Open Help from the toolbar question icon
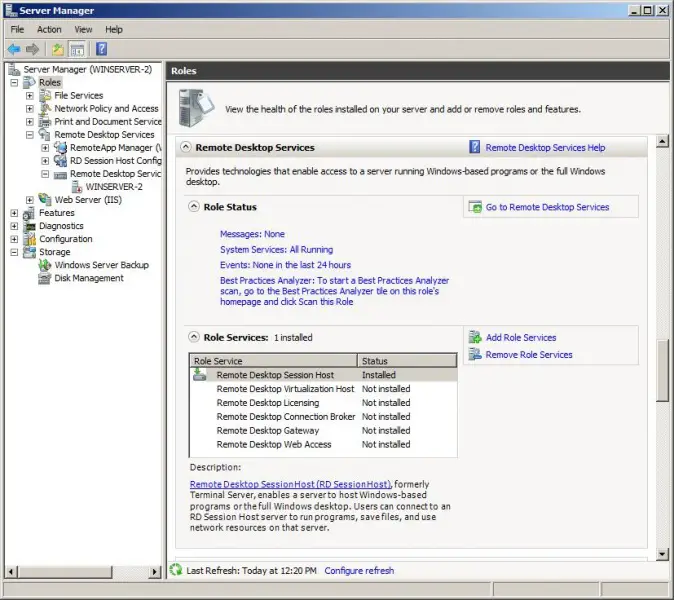674x600 pixels. point(101,49)
